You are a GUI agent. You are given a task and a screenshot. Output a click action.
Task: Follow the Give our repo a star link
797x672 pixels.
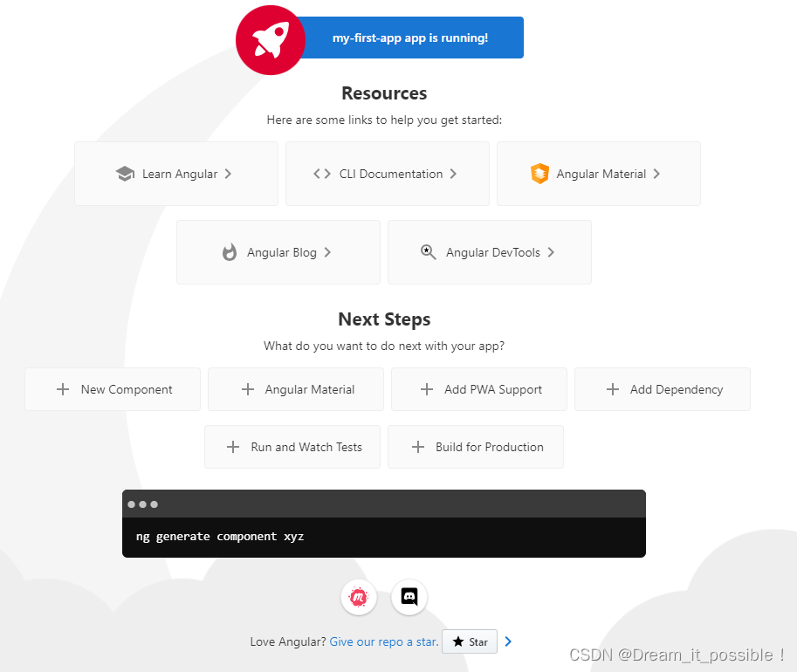click(x=382, y=641)
